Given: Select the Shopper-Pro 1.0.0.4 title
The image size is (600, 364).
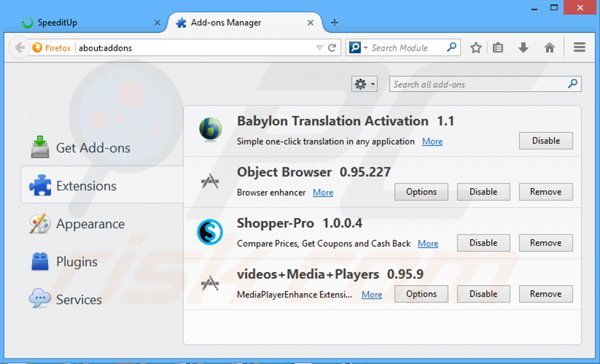Looking at the screenshot, I should point(299,223).
